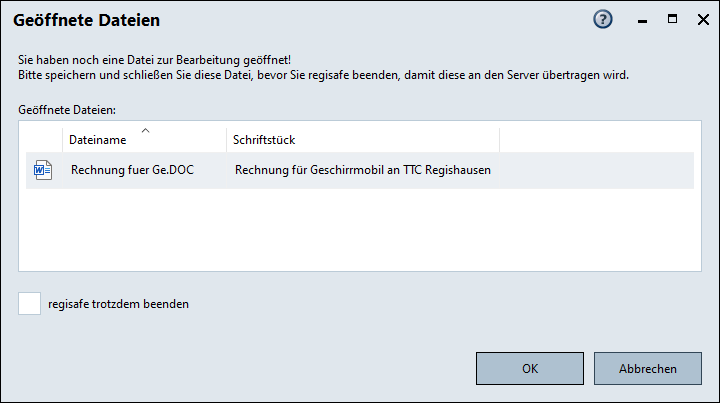Select the file name 'Rechnung fuer Ge.DOC'
Viewport: 720px width, 403px height.
[132, 170]
